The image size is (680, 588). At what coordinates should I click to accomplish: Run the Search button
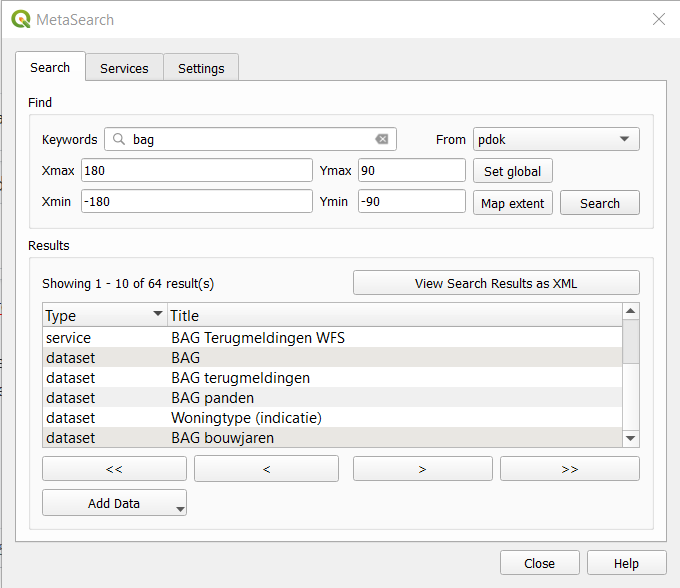pyautogui.click(x=600, y=203)
